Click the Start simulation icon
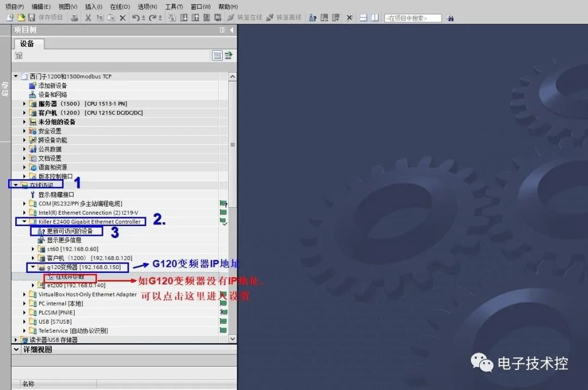Viewport: 588px width, 390px height. pyautogui.click(x=207, y=17)
